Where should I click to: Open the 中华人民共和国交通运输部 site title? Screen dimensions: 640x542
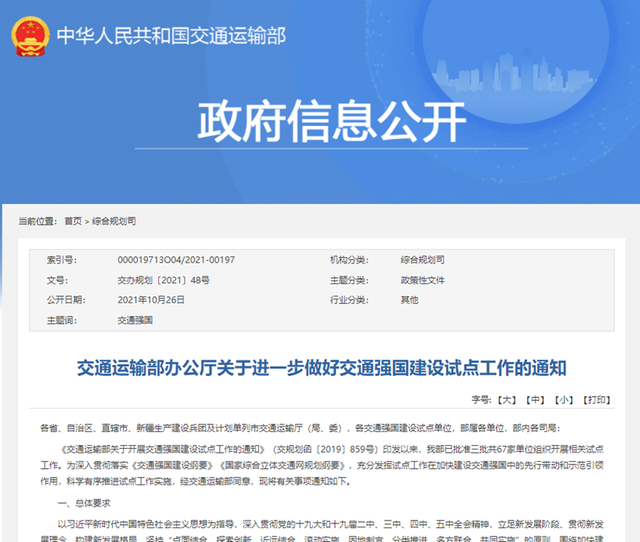[171, 36]
